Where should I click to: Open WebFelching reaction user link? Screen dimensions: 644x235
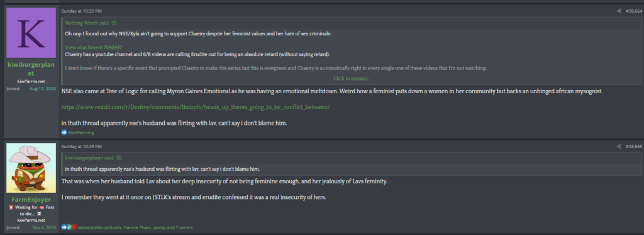(x=81, y=132)
